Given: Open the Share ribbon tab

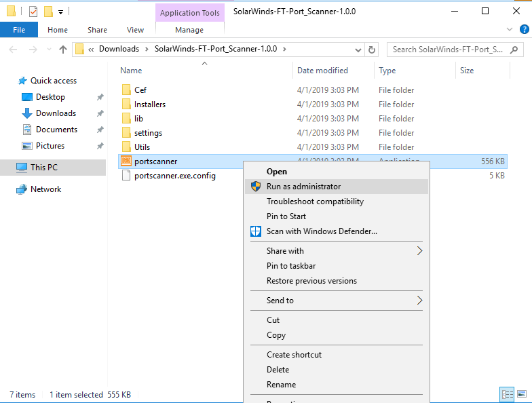Looking at the screenshot, I should click(98, 30).
